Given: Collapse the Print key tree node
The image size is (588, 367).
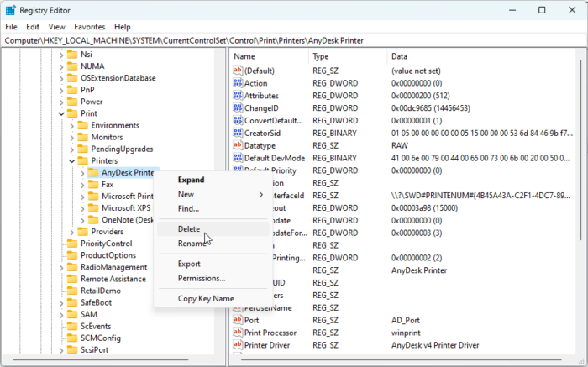Looking at the screenshot, I should point(61,113).
